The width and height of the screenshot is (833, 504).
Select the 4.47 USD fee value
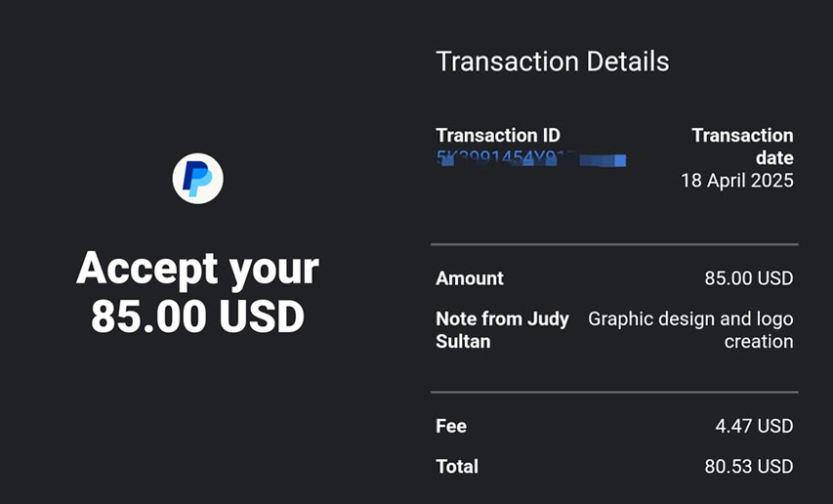(754, 426)
